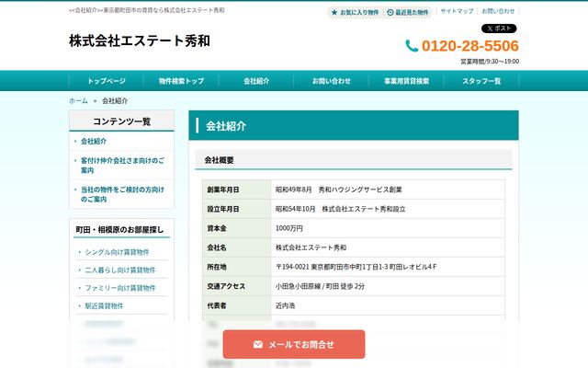Click 会社紹介 text in breadcrumb
Viewport: 588px width, 368px height.
(x=115, y=100)
